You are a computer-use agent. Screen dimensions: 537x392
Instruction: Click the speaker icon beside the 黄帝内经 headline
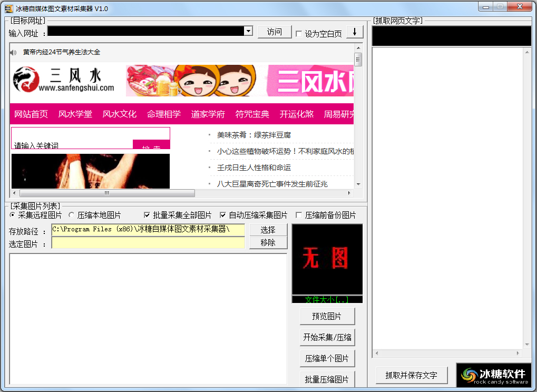point(13,52)
